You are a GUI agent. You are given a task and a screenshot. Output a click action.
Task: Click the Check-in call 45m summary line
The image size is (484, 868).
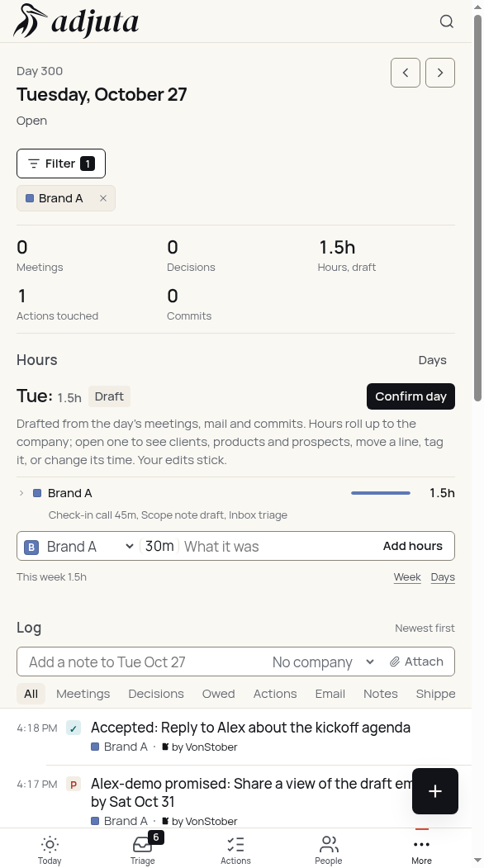168,515
